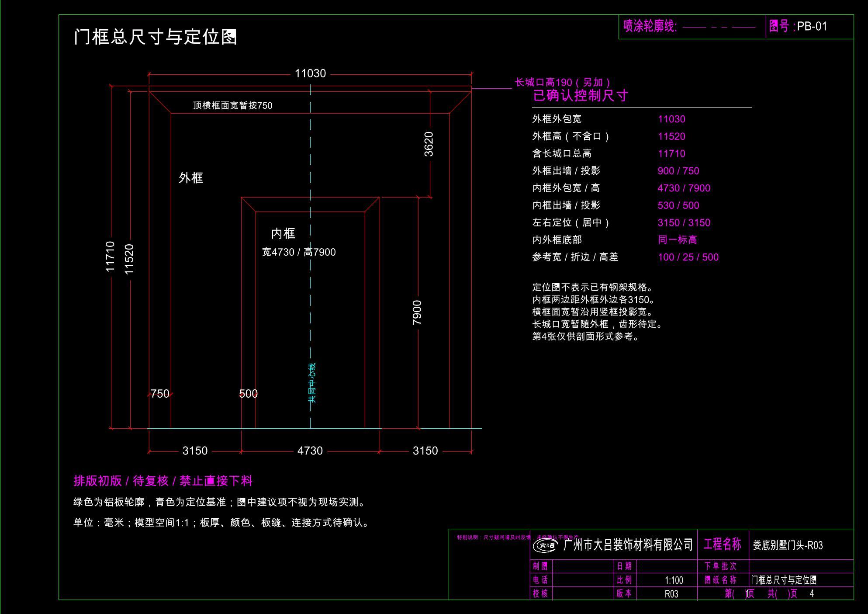Select the right 3150 bottom dimension
Viewport: 868px width, 614px height.
pos(425,451)
